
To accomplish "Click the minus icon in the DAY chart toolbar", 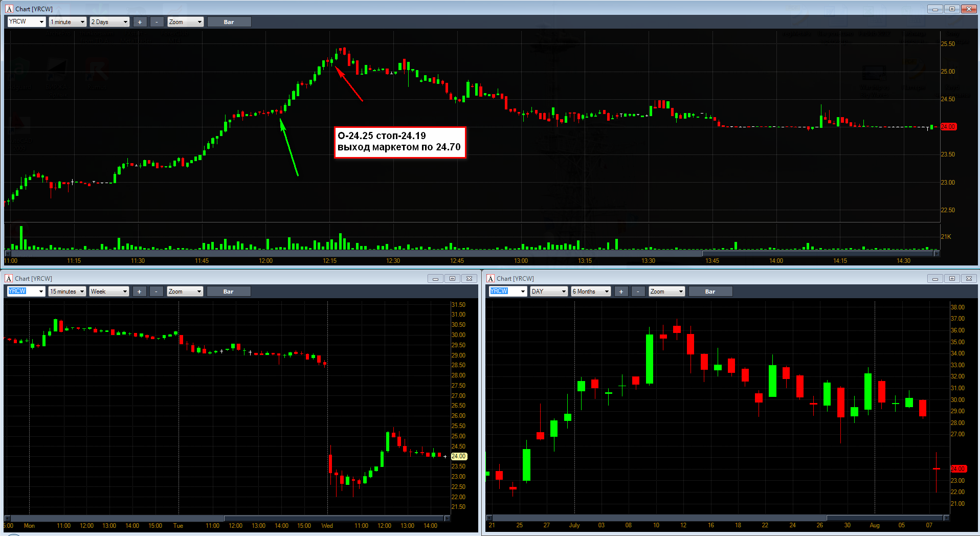I will pos(638,292).
